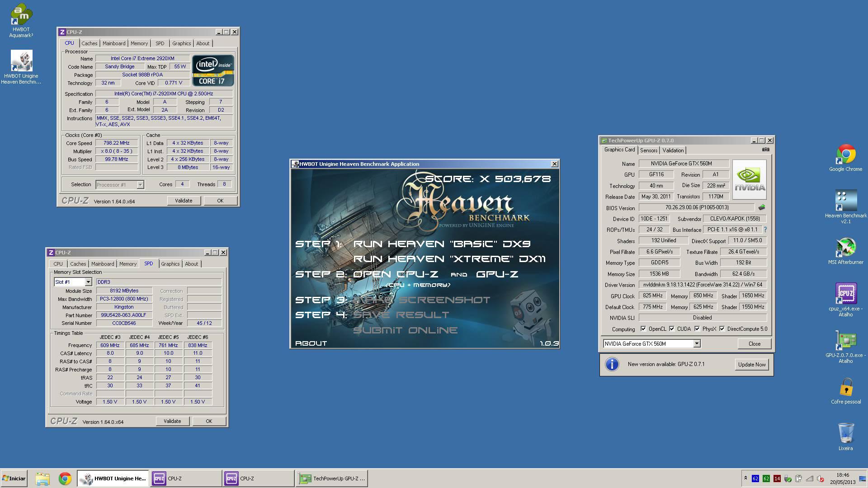Open About tab in lower CPU-Z window
Screen dimensions: 868x488
[x=191, y=264]
